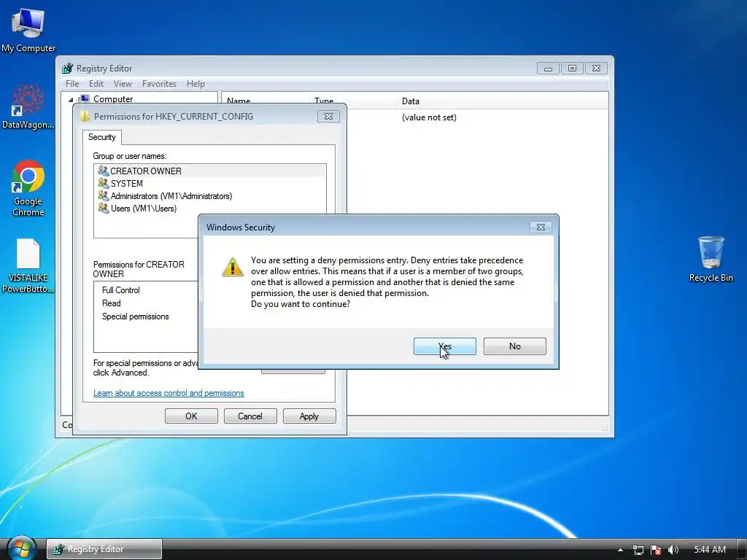
Task: Open the Help menu in Registry Editor
Action: point(196,84)
